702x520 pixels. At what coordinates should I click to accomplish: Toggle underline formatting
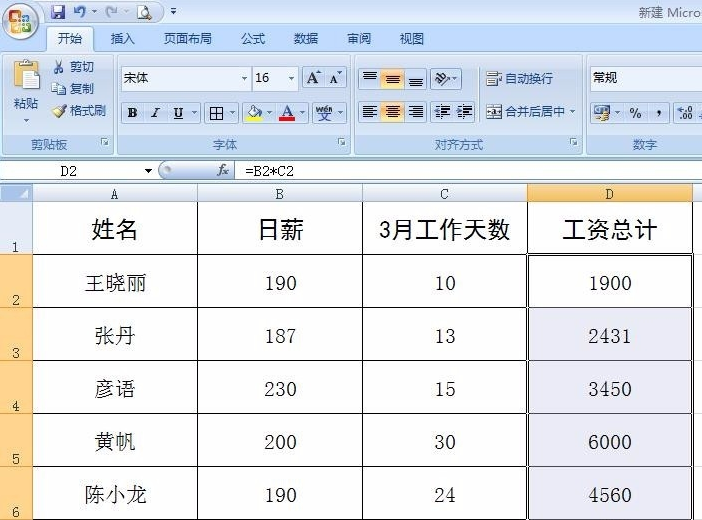pyautogui.click(x=178, y=113)
